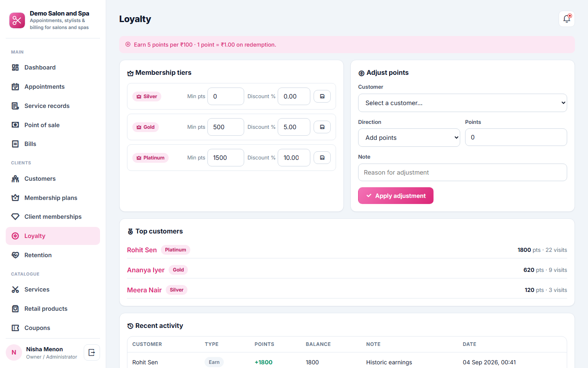Click the Historic earnings note

pos(389,362)
